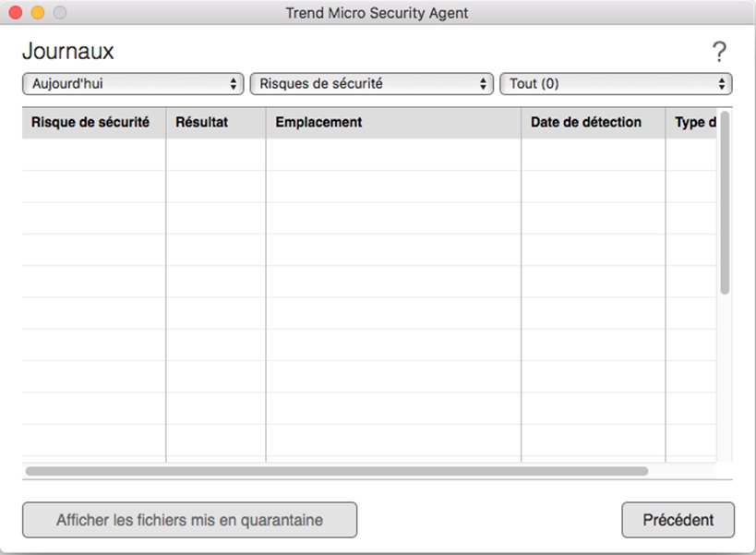Close the Trend Micro Security Agent window
This screenshot has height=555, width=756.
coord(16,13)
